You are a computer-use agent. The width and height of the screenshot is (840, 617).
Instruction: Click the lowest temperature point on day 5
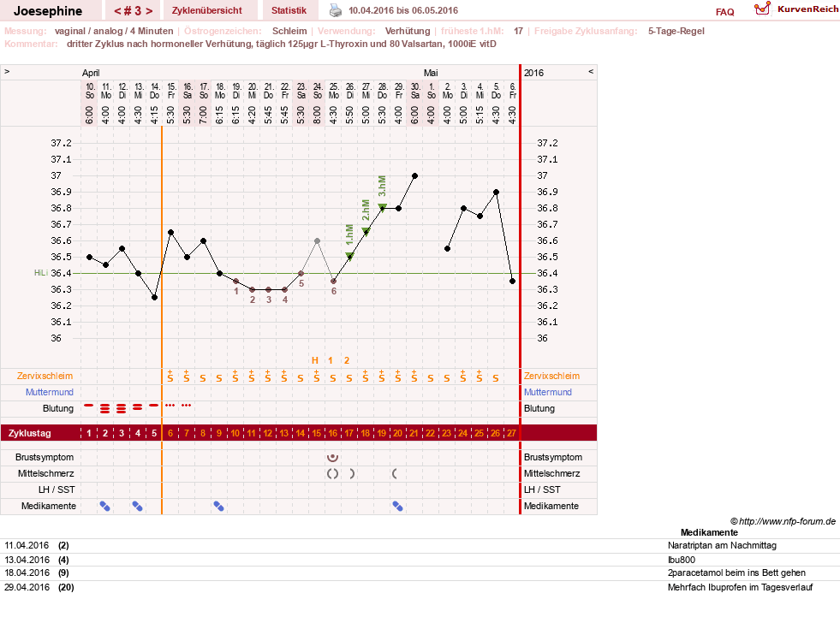[154, 297]
